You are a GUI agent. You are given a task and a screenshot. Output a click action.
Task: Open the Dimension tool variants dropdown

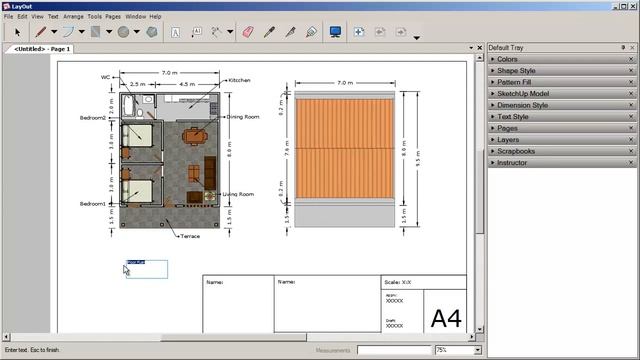(x=230, y=32)
